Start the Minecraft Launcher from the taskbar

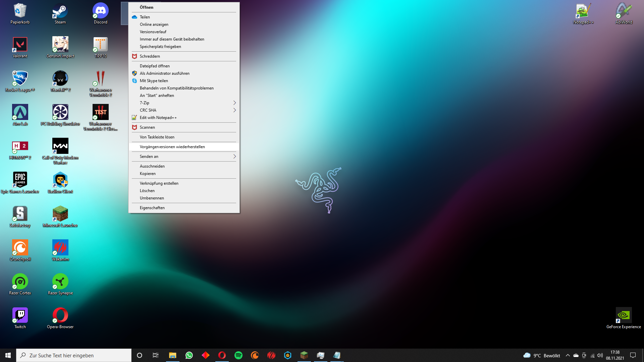[304, 355]
